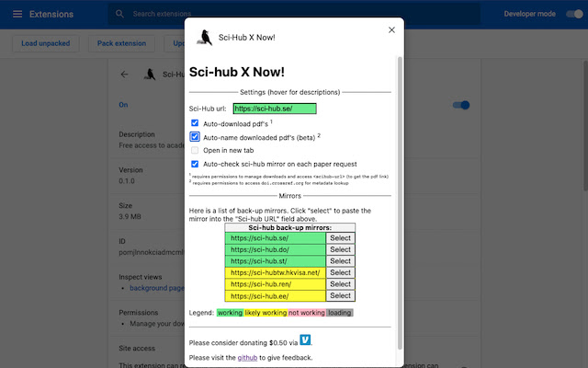Close the Sci-Hub X Now popup
The height and width of the screenshot is (368, 588).
391,29
